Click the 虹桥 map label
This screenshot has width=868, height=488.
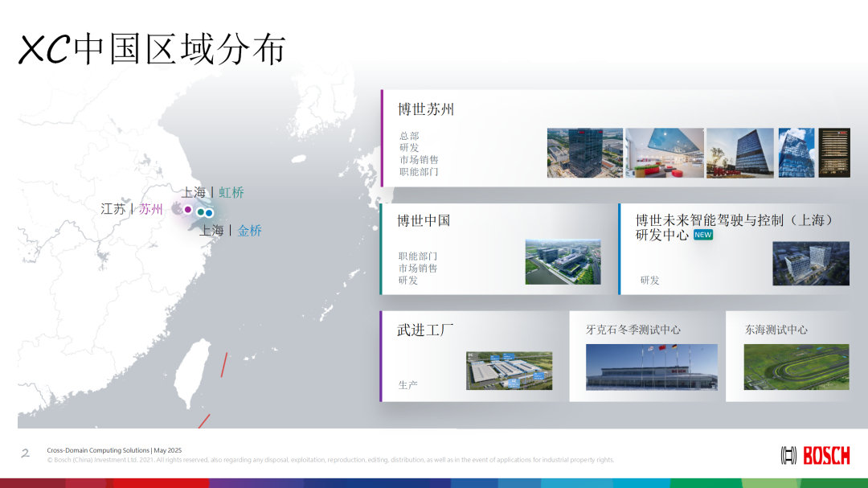click(231, 193)
